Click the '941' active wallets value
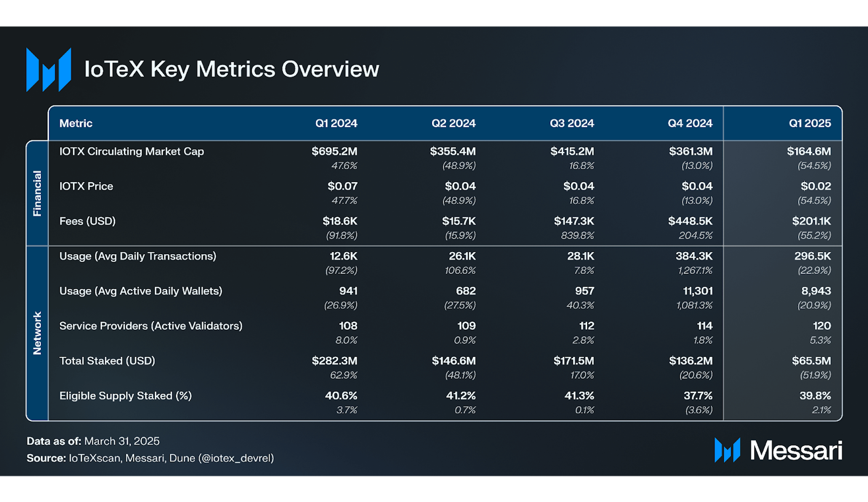868x502 pixels. coord(348,291)
